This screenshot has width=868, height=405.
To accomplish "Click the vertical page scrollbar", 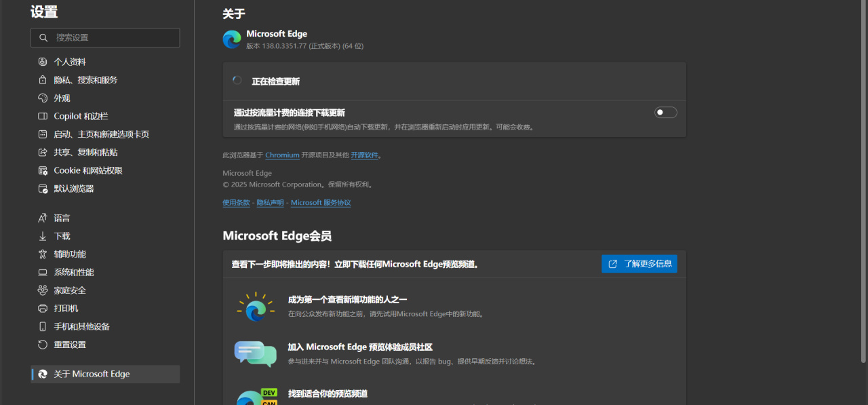I will (x=863, y=183).
